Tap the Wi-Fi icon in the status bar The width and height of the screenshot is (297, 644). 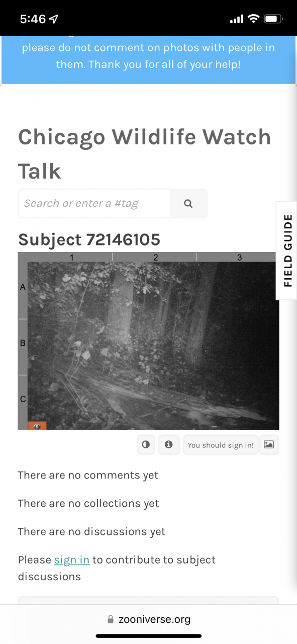point(253,19)
